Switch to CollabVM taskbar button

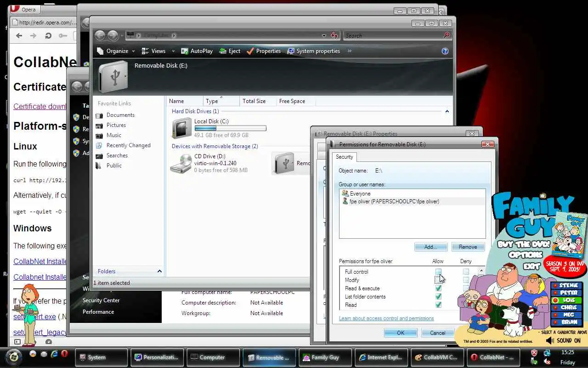point(438,357)
